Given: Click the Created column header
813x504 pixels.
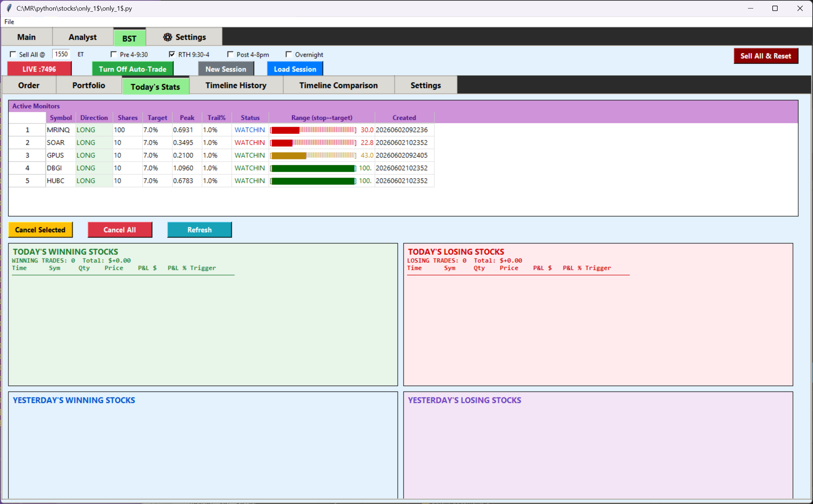Looking at the screenshot, I should [x=404, y=118].
